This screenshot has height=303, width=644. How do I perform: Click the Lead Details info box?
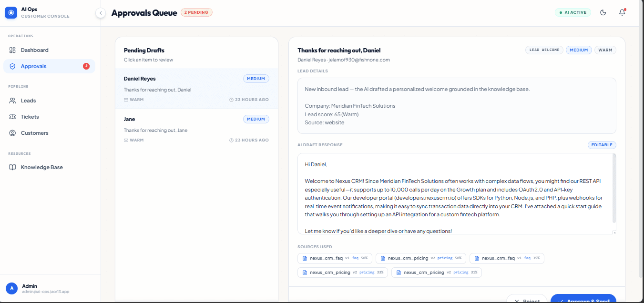[457, 106]
